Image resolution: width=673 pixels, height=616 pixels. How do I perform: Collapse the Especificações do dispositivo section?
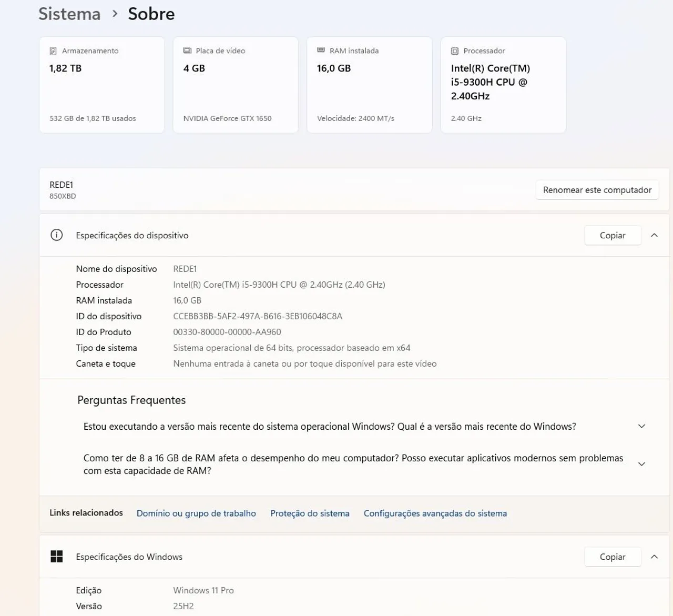[654, 235]
